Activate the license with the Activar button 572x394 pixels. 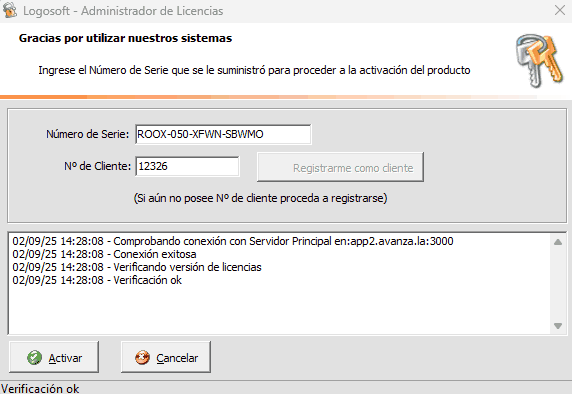54,357
